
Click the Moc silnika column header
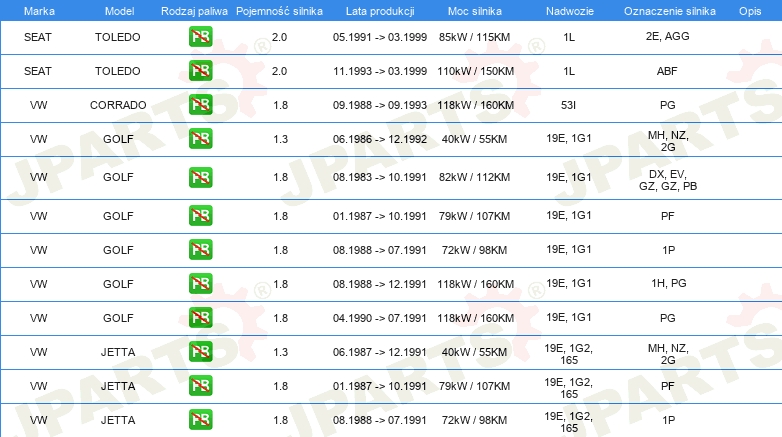point(475,11)
